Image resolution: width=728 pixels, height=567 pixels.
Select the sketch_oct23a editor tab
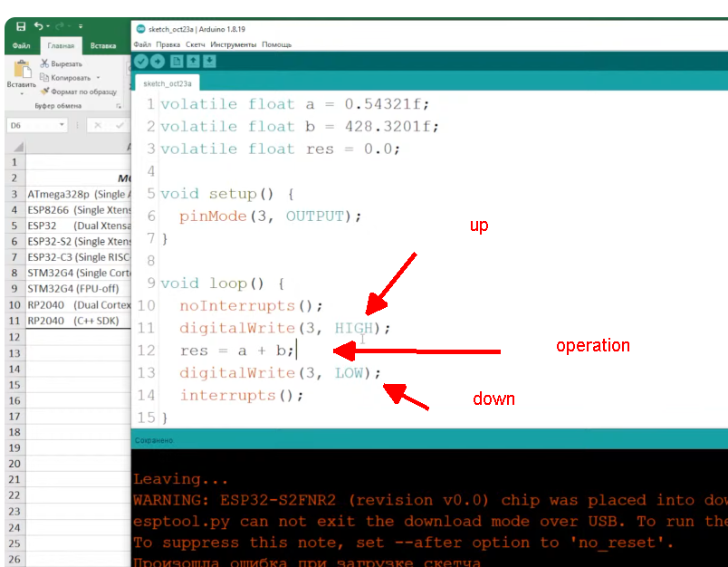(168, 83)
